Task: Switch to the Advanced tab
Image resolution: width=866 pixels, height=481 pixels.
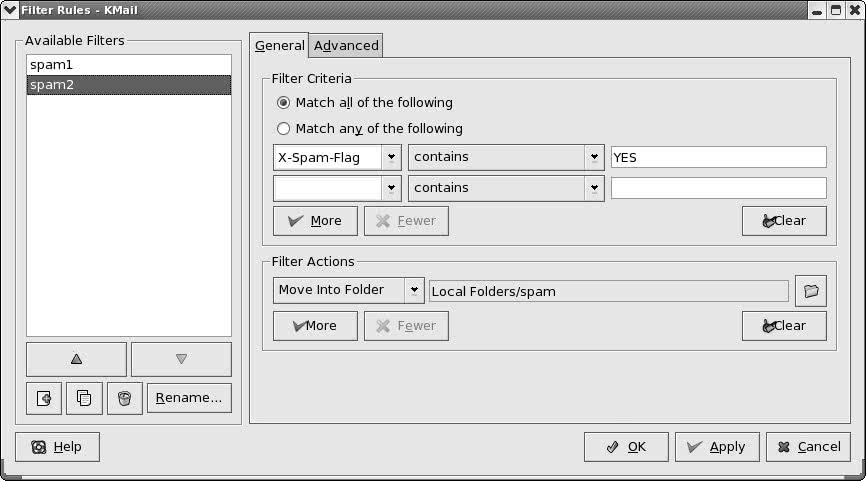Action: [x=346, y=46]
